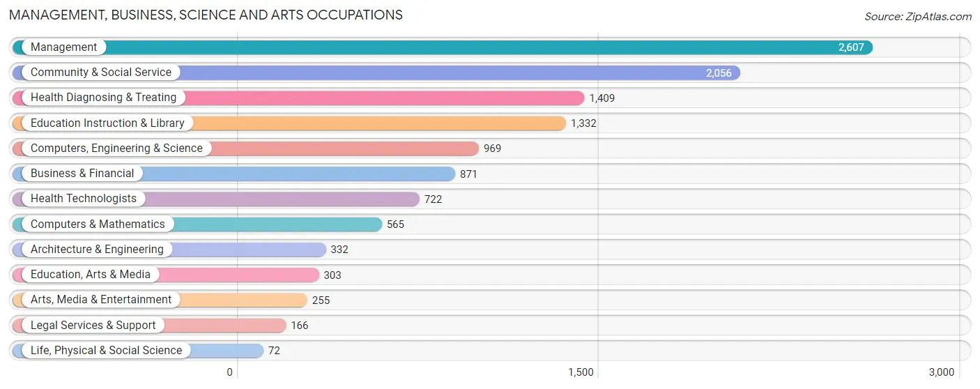
Task: Click the Architecture & Engineering label
Action: click(x=97, y=250)
